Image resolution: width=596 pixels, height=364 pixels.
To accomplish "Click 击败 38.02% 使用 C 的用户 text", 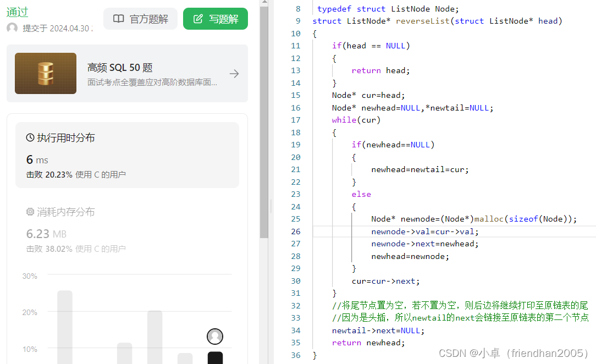I will tap(76, 249).
